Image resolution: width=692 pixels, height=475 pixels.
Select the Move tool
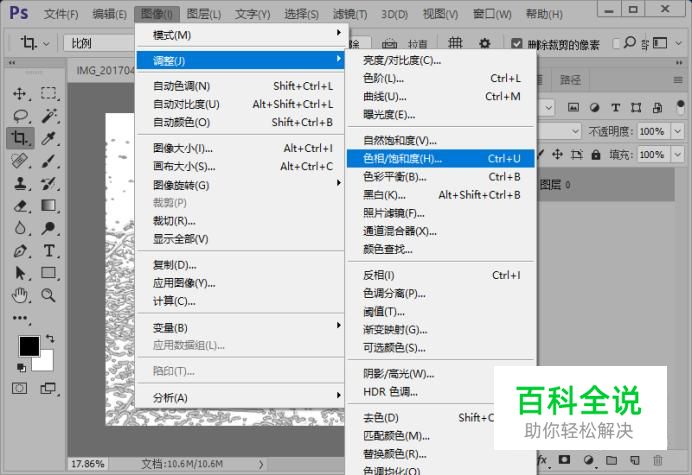coord(19,94)
